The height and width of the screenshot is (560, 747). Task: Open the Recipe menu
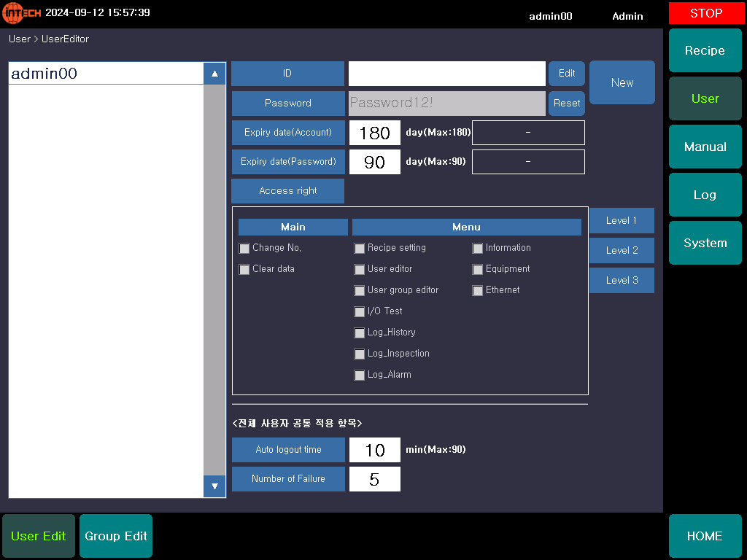(x=705, y=51)
